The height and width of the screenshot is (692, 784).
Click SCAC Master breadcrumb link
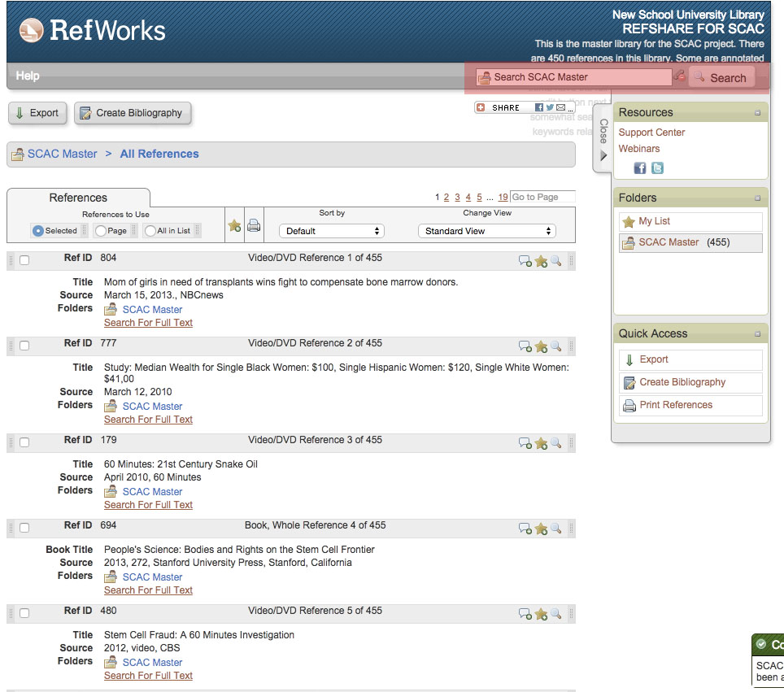[62, 154]
